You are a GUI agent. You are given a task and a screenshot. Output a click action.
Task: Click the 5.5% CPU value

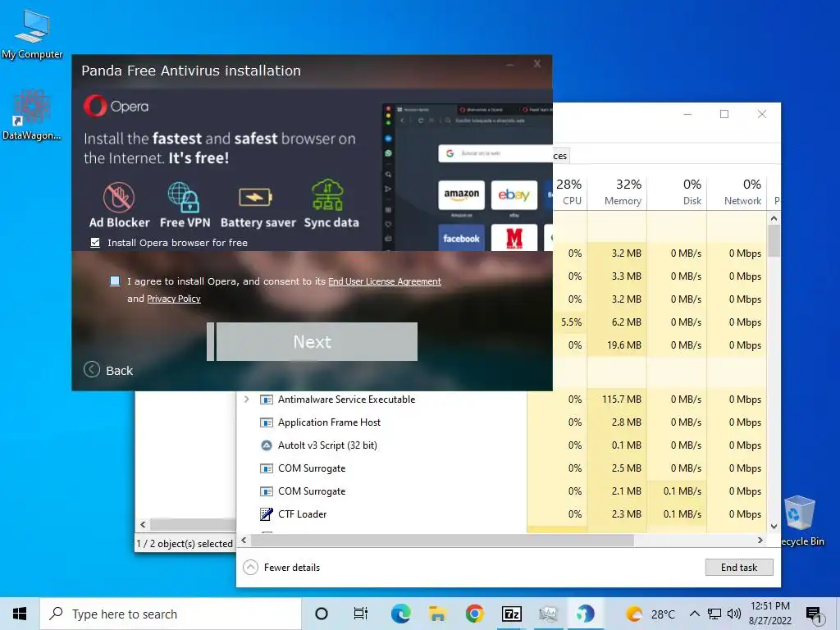(x=571, y=322)
